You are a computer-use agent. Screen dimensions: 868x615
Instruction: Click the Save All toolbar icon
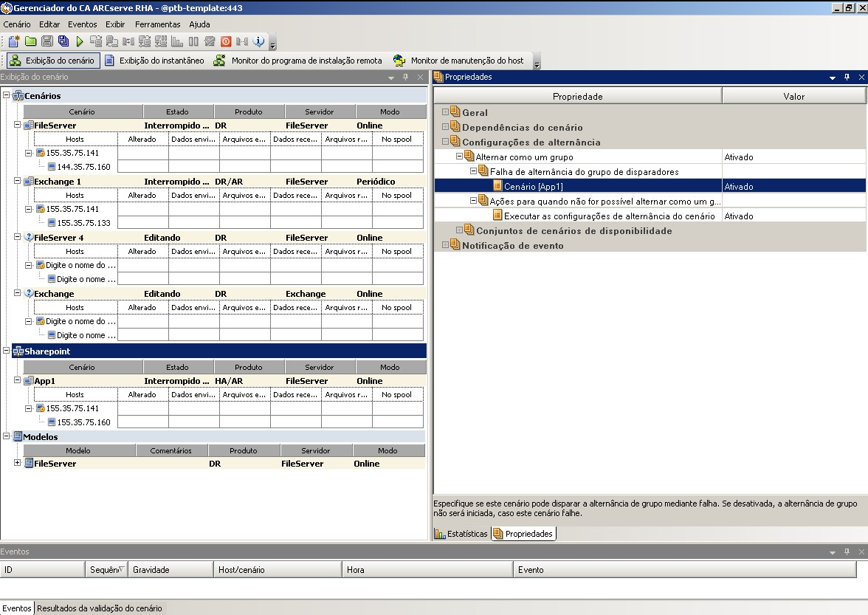click(x=63, y=42)
